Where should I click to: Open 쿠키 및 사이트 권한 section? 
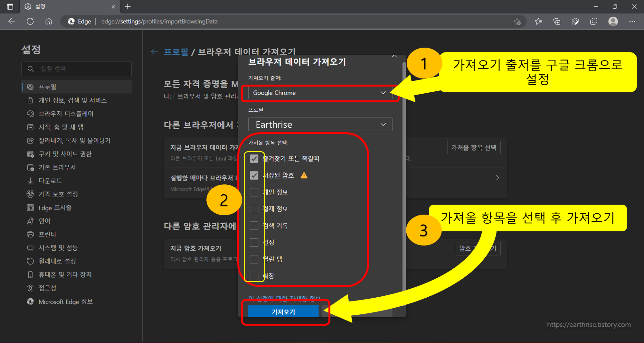pos(77,154)
